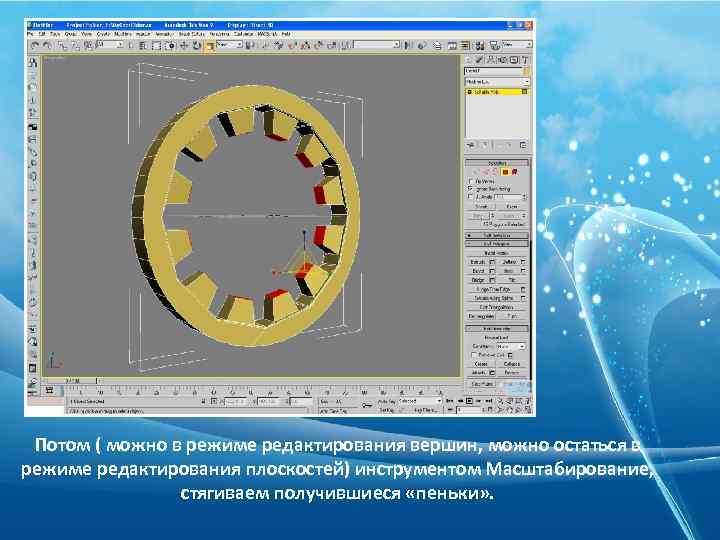This screenshot has width=720, height=540.
Task: Open the Constraints dropdown
Action: pos(511,346)
